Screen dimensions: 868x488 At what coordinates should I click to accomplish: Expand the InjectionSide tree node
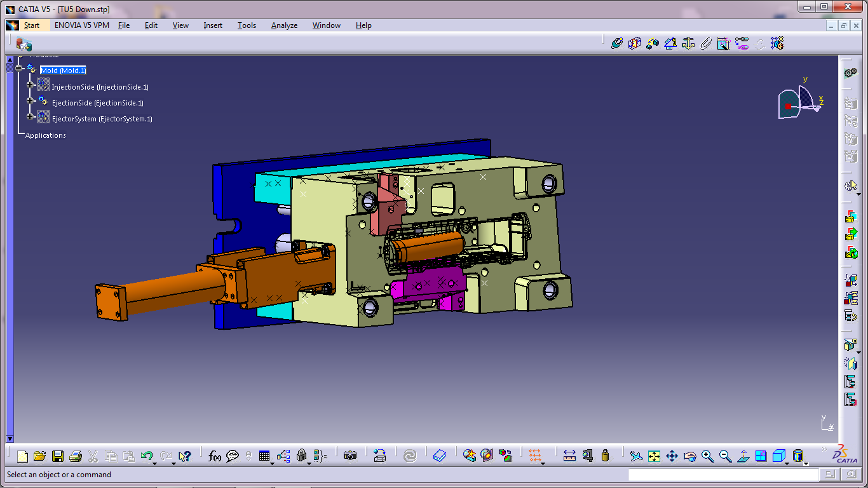(x=30, y=85)
